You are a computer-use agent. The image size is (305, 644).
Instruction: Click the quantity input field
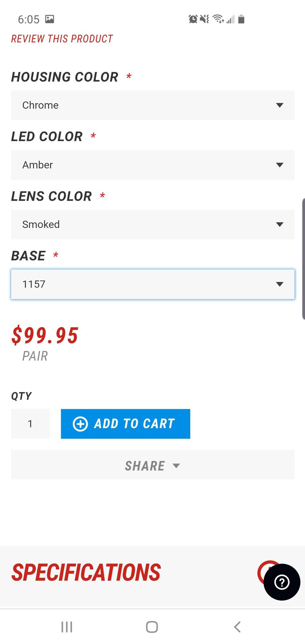(30, 424)
